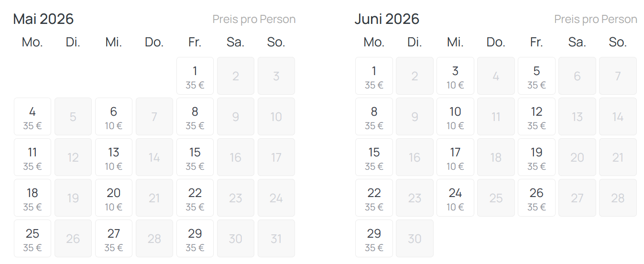Choose Friday, June 19
Image resolution: width=644 pixels, height=264 pixels.
coord(536,157)
